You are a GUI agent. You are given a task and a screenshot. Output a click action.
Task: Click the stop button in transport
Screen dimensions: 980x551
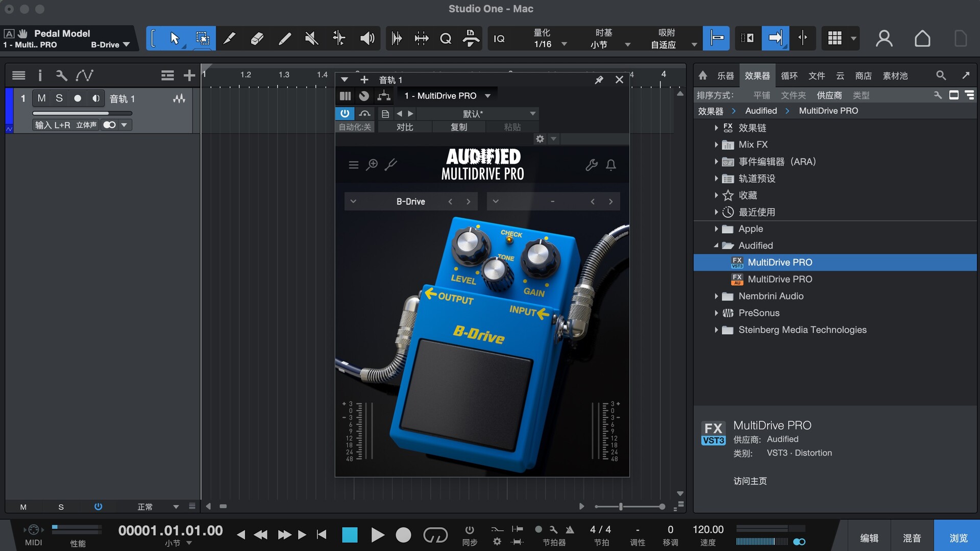click(350, 535)
